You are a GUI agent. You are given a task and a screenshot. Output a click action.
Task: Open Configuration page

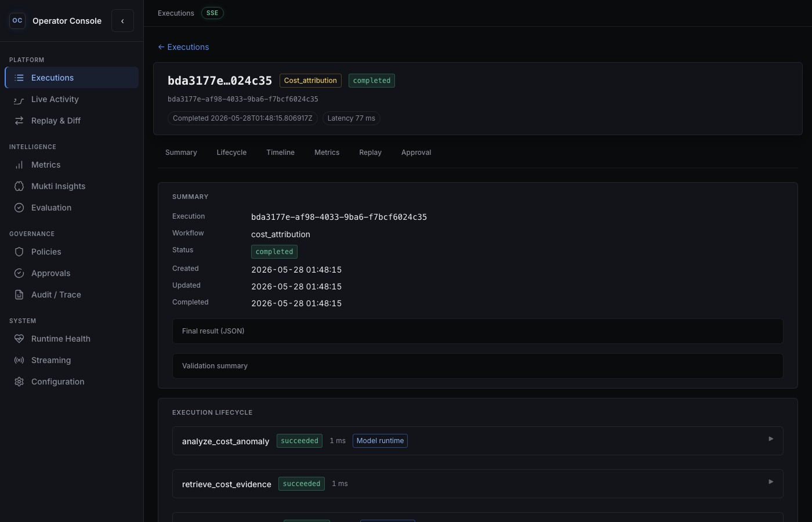tap(72, 382)
